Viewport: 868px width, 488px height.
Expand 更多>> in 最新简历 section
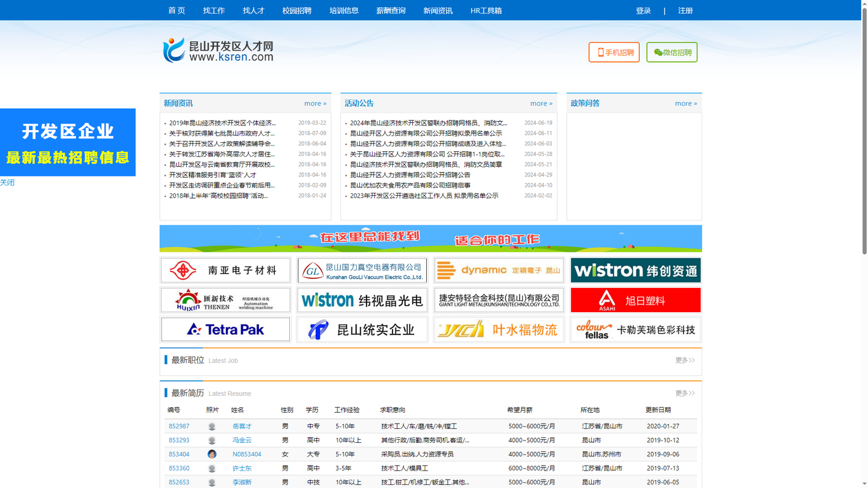point(685,393)
